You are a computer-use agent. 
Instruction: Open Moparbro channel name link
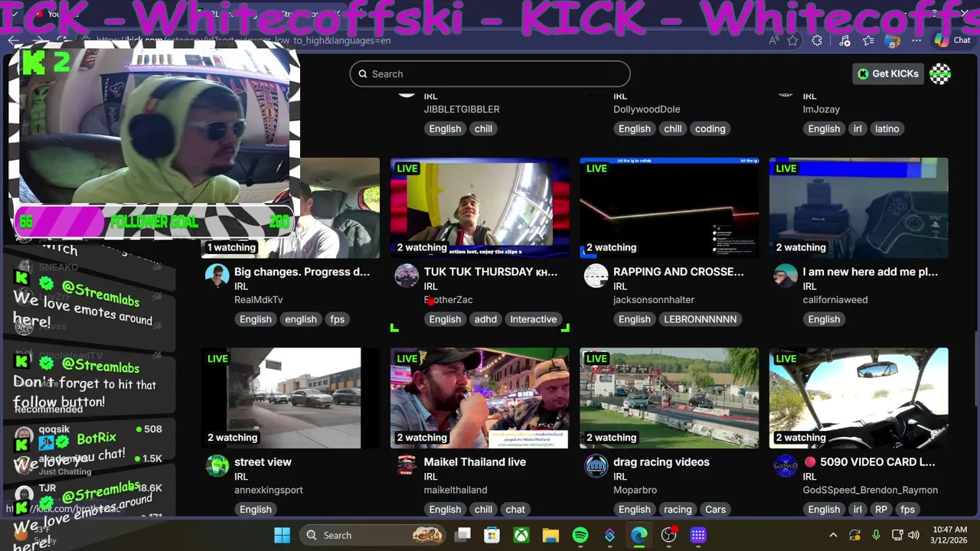pos(635,490)
